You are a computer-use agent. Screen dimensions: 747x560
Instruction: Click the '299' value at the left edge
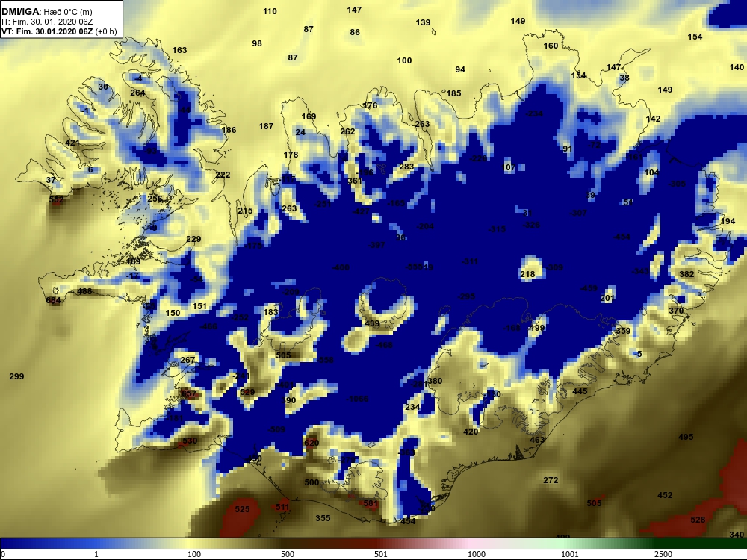coord(16,376)
